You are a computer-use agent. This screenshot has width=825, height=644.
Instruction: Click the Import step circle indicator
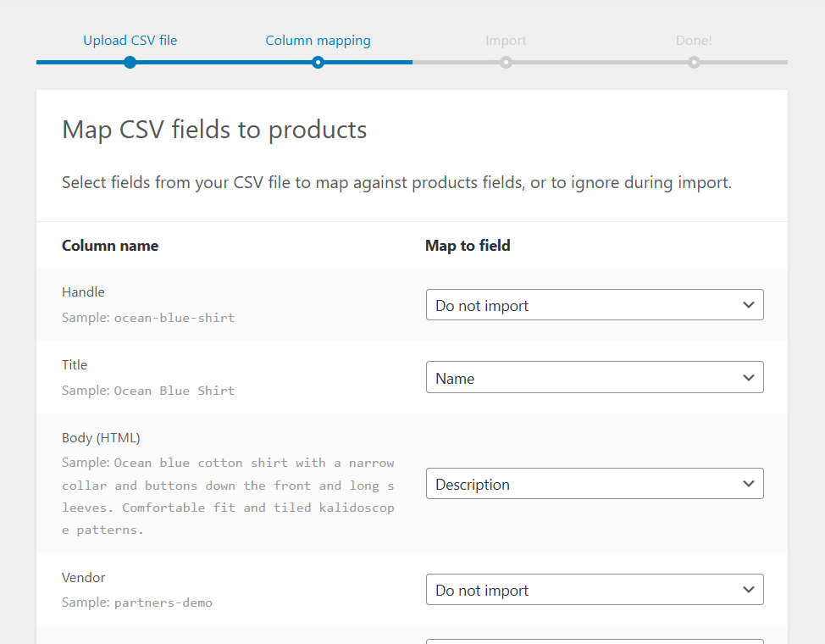tap(506, 62)
